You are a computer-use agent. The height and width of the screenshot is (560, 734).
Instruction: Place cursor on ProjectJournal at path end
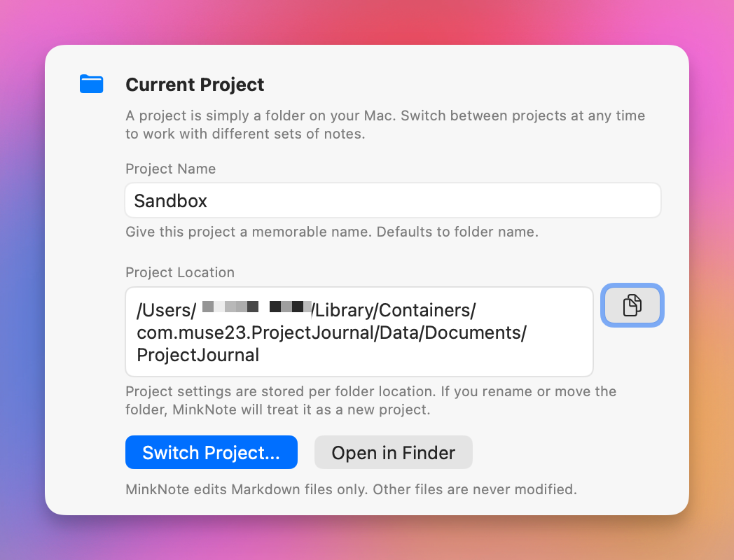click(198, 355)
